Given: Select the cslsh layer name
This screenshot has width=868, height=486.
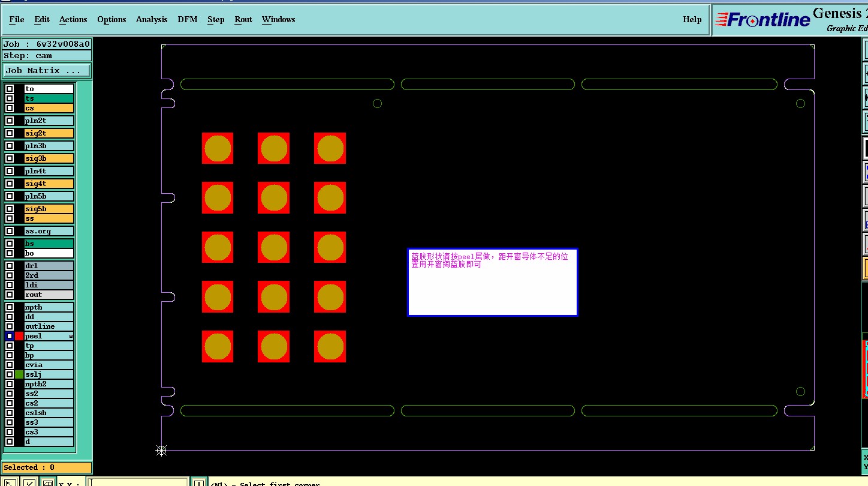Looking at the screenshot, I should (49, 413).
